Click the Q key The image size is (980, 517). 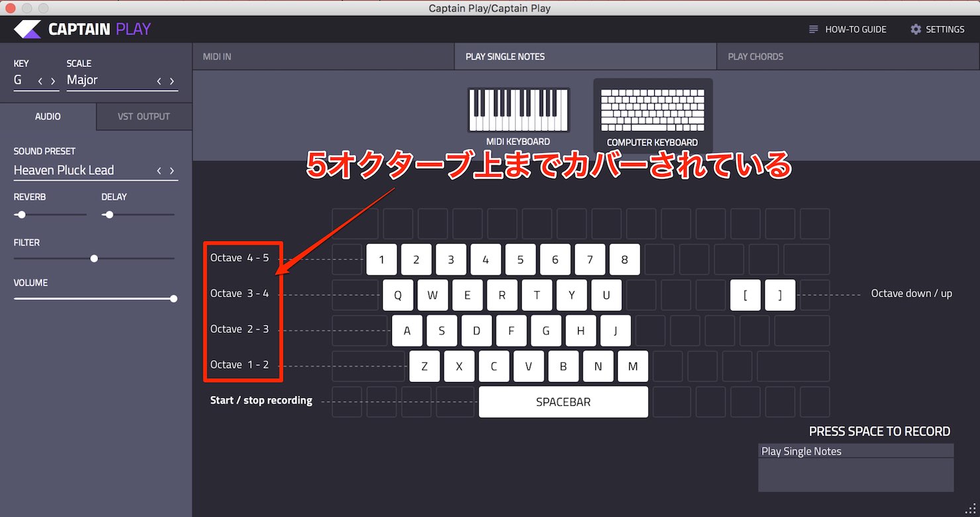coord(398,295)
